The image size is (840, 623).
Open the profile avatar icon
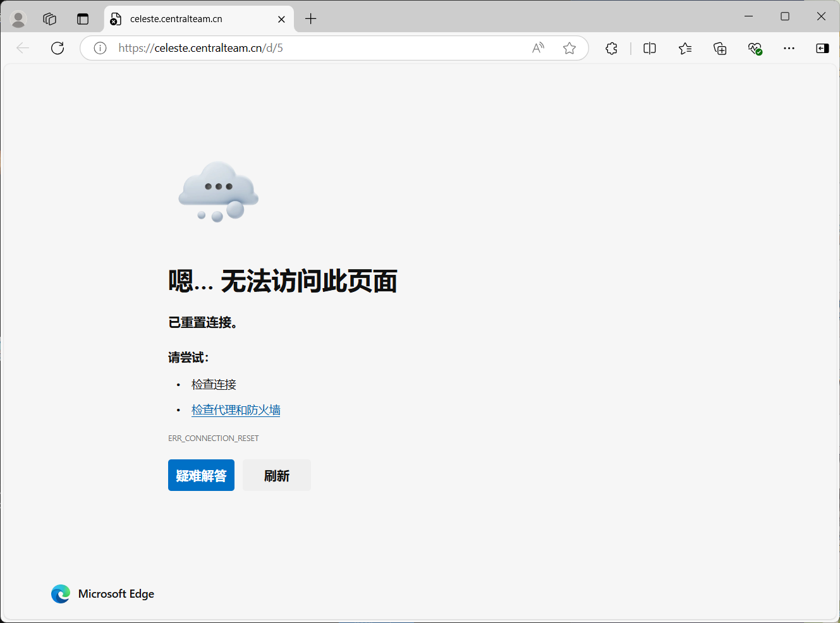tap(19, 19)
